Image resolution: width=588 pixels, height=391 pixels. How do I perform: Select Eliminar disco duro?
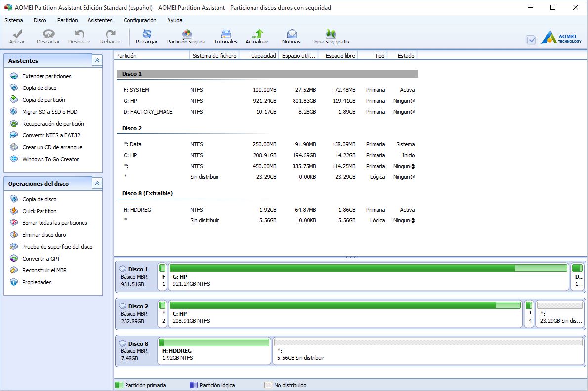click(44, 235)
